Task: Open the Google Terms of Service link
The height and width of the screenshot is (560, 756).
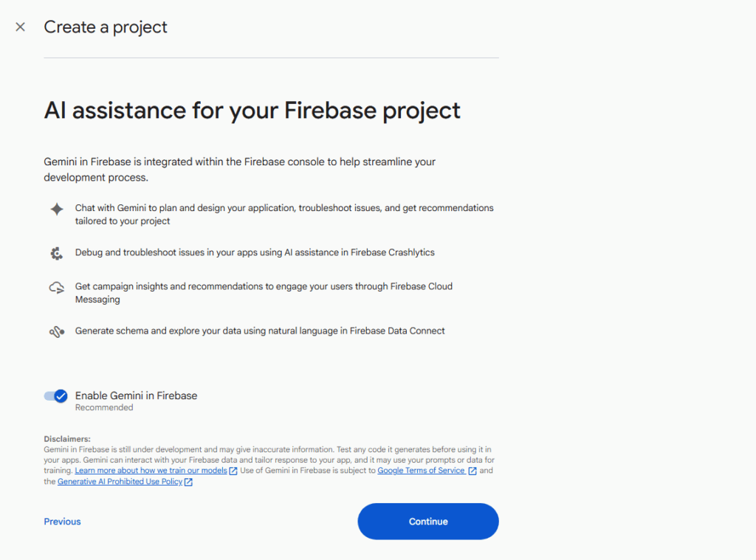Action: coord(421,471)
